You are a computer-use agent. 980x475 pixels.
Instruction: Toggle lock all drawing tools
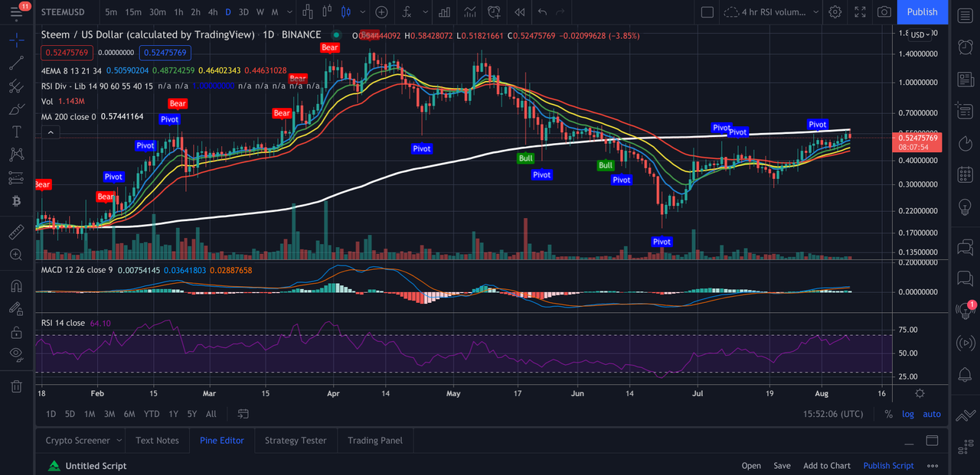point(16,333)
